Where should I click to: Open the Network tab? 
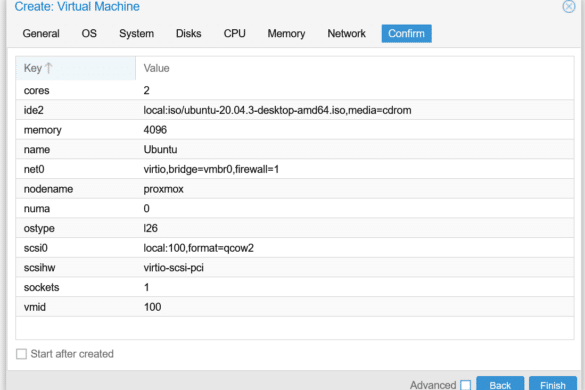[347, 34]
